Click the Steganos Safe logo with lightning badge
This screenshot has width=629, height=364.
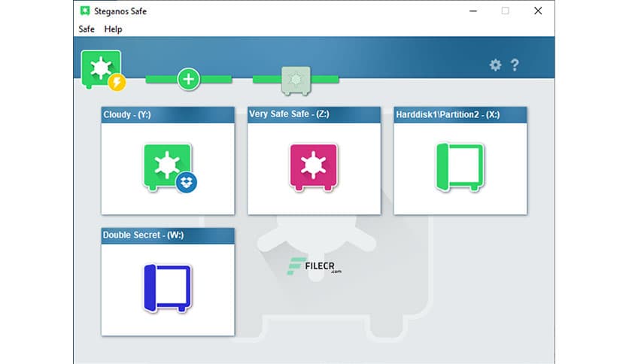(102, 70)
